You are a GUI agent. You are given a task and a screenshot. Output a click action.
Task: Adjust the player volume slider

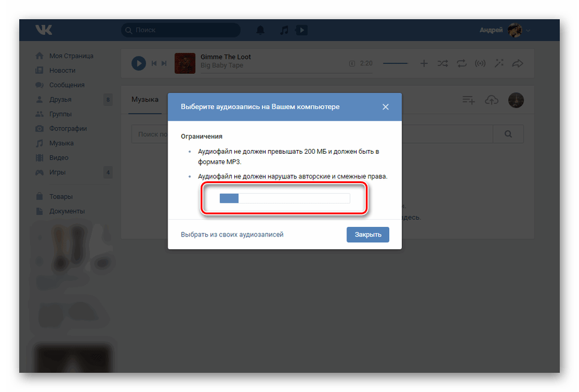click(395, 64)
